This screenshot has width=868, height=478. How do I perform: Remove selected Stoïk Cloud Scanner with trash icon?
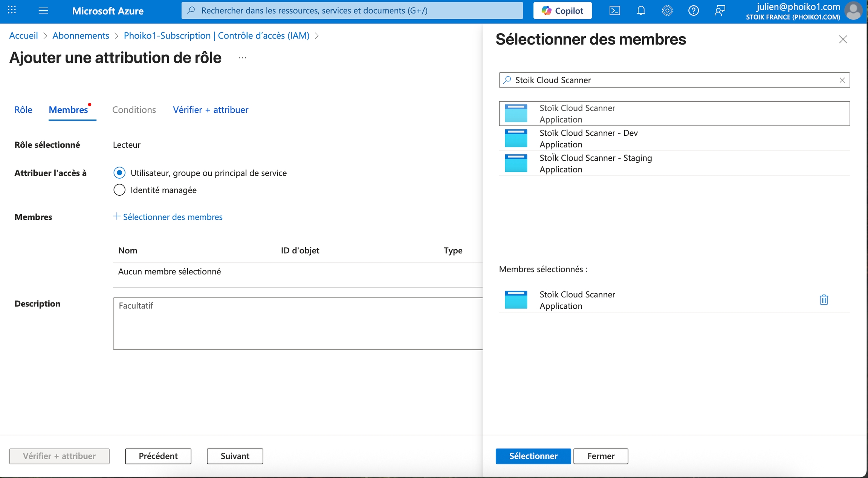(824, 300)
